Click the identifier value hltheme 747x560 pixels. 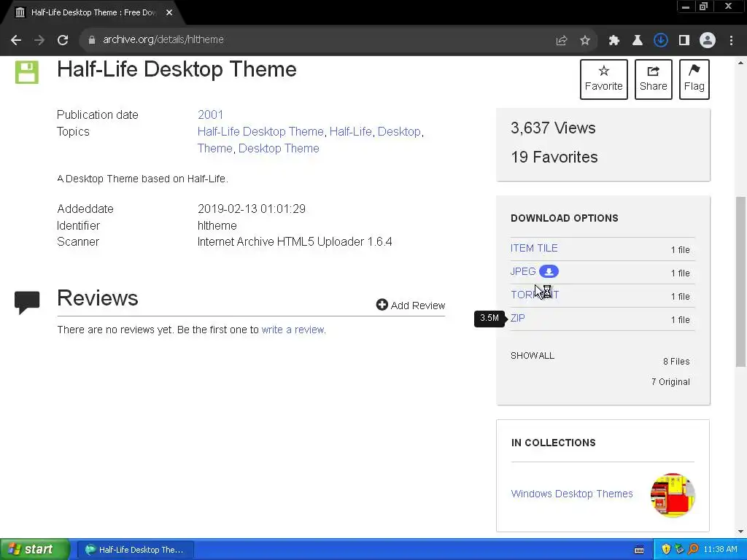(x=217, y=226)
